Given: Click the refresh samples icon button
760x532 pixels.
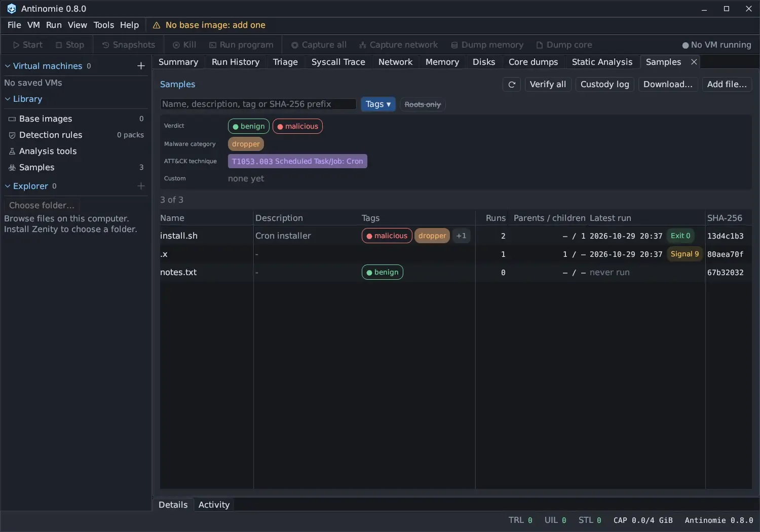Looking at the screenshot, I should pos(512,85).
